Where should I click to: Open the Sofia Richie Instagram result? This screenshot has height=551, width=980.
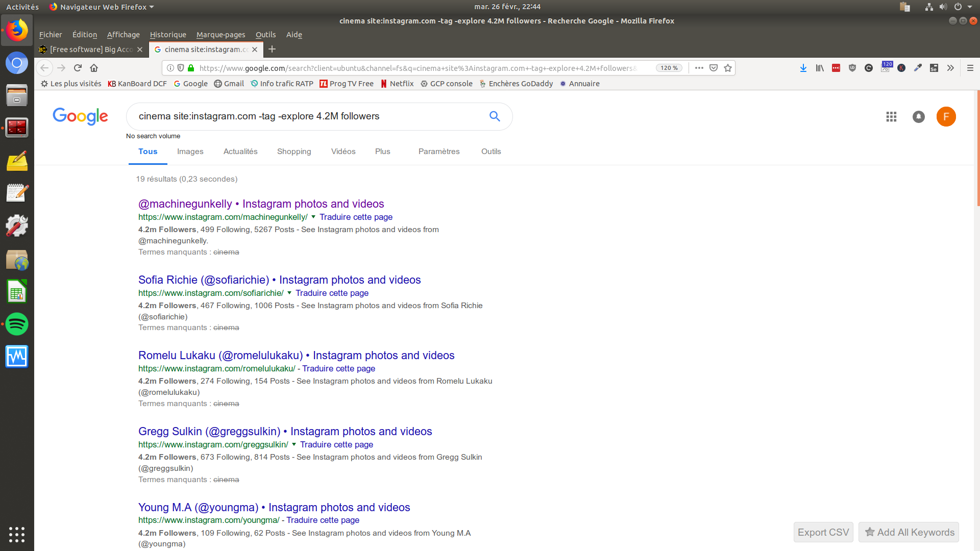pyautogui.click(x=280, y=280)
